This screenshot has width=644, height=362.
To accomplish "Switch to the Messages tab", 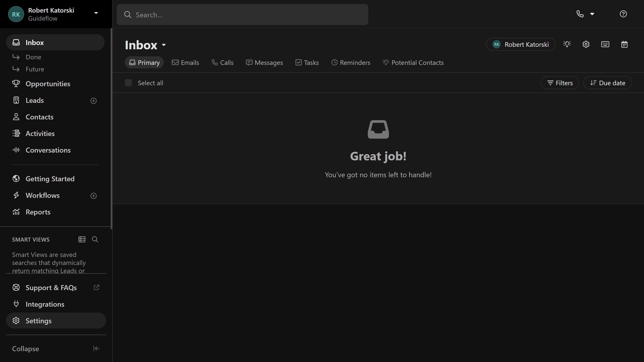I will (x=264, y=62).
